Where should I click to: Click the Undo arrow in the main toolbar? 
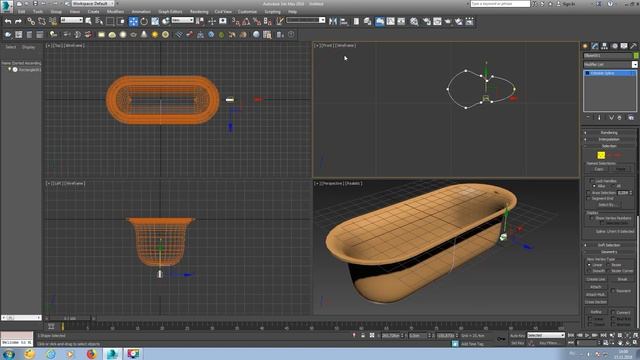[8, 21]
